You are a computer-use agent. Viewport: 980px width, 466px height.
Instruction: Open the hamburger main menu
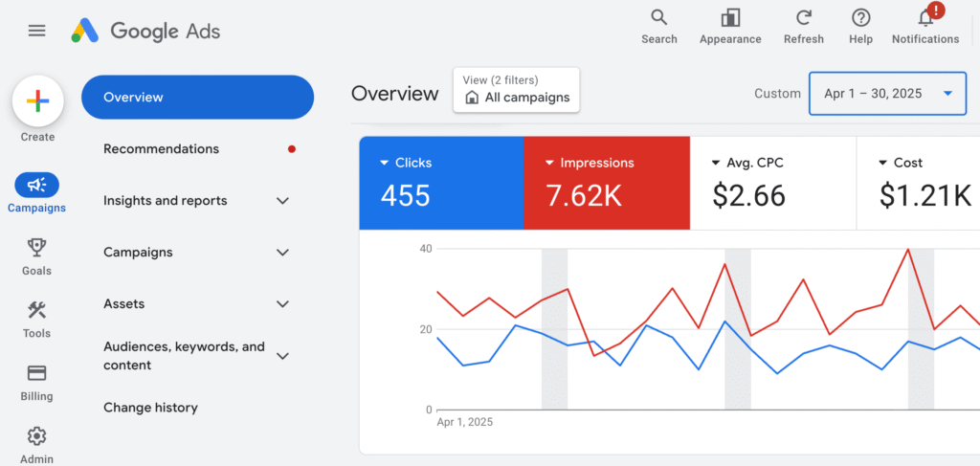[37, 31]
